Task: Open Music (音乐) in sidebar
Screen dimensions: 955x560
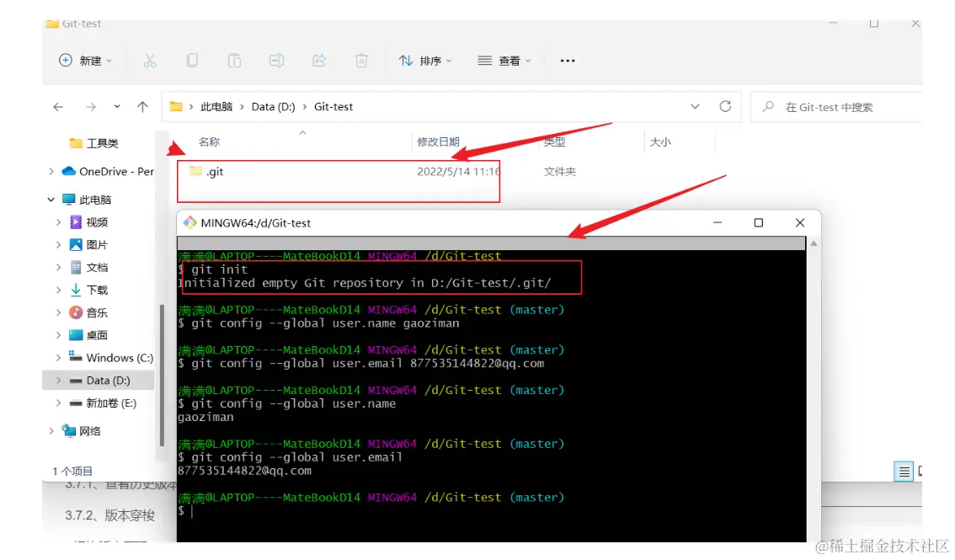Action: tap(89, 312)
